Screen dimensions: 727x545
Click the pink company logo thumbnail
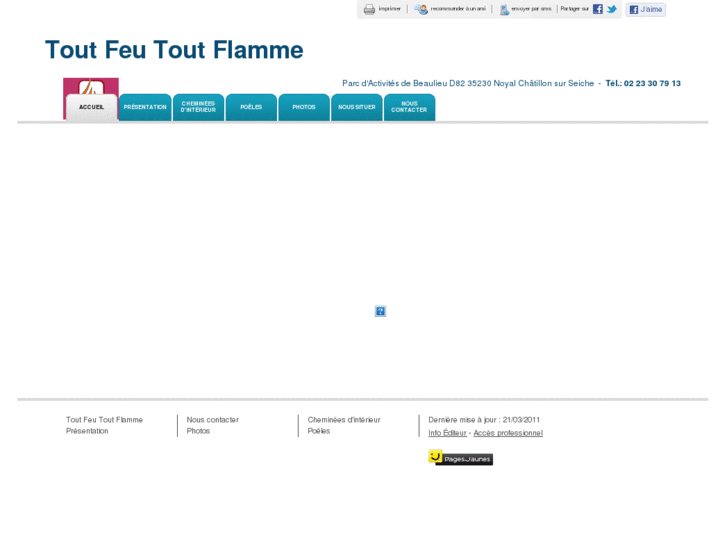point(91,86)
